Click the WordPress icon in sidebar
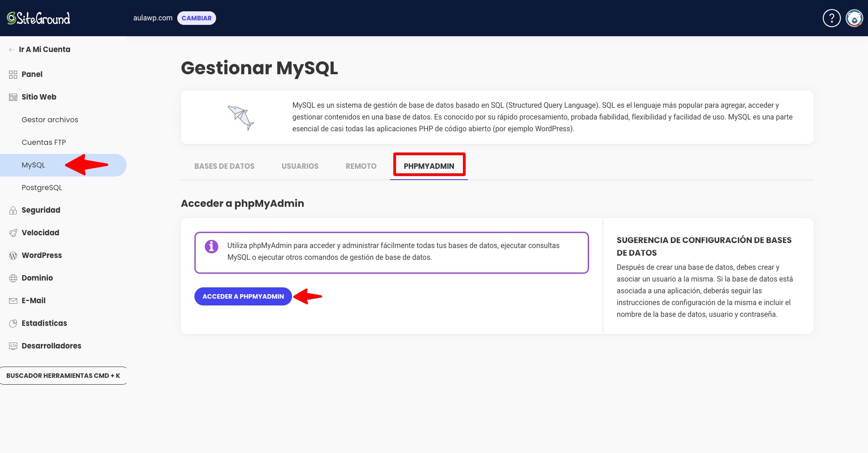This screenshot has height=453, width=868. coord(12,255)
